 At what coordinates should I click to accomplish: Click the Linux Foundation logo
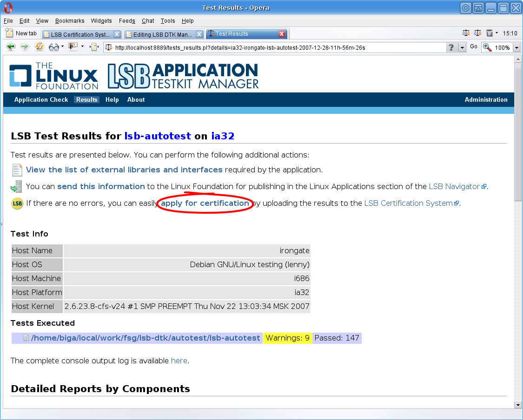coord(54,76)
